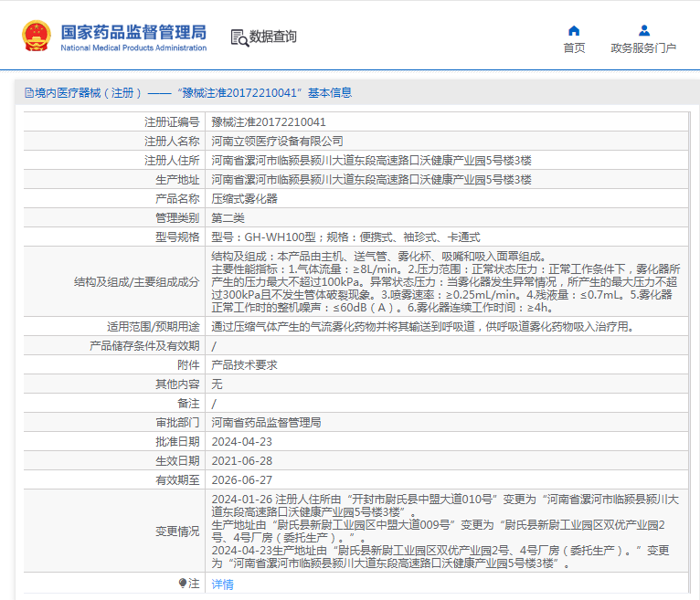This screenshot has width=700, height=600.
Task: Select expiry date 2026-06-27
Action: [x=241, y=480]
